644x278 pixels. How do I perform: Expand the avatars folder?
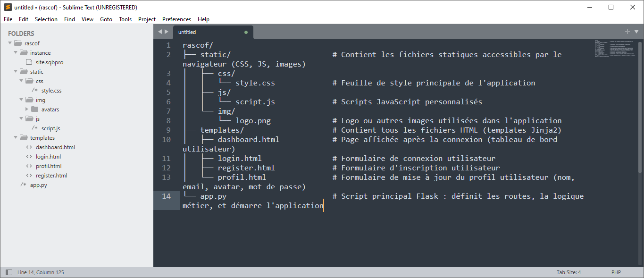pyautogui.click(x=27, y=110)
